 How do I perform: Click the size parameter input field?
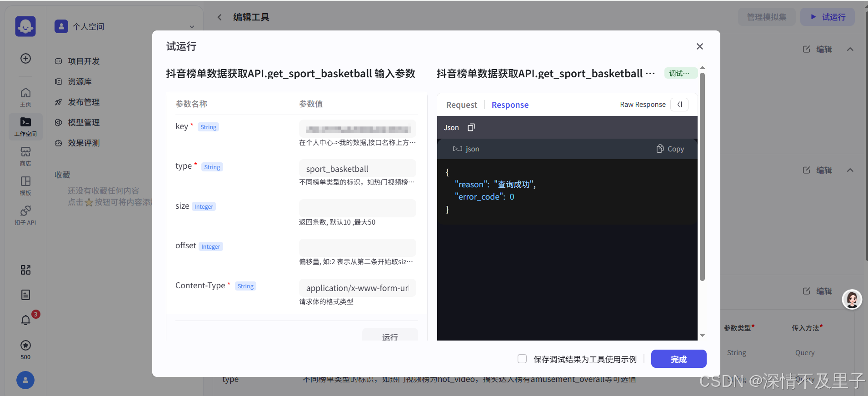pos(357,208)
